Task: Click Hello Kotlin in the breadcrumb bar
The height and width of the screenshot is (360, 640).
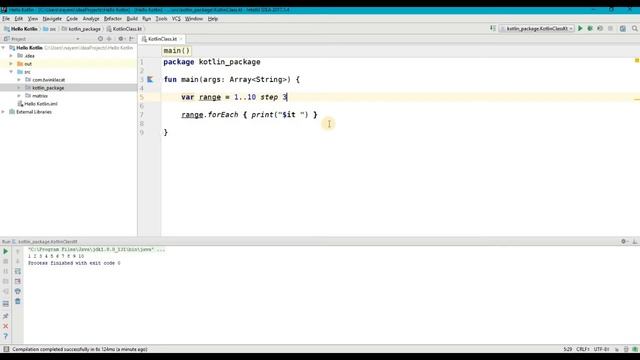Action: 21,29
